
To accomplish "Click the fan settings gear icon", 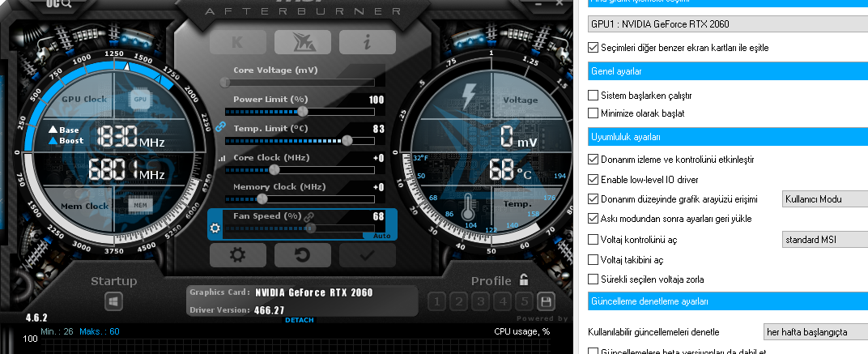I will click(215, 228).
